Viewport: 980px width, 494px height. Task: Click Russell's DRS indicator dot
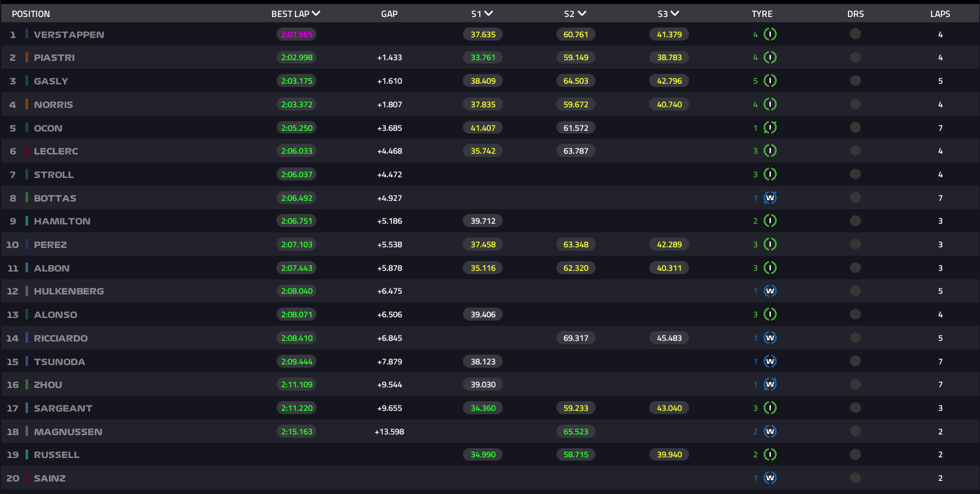point(855,455)
